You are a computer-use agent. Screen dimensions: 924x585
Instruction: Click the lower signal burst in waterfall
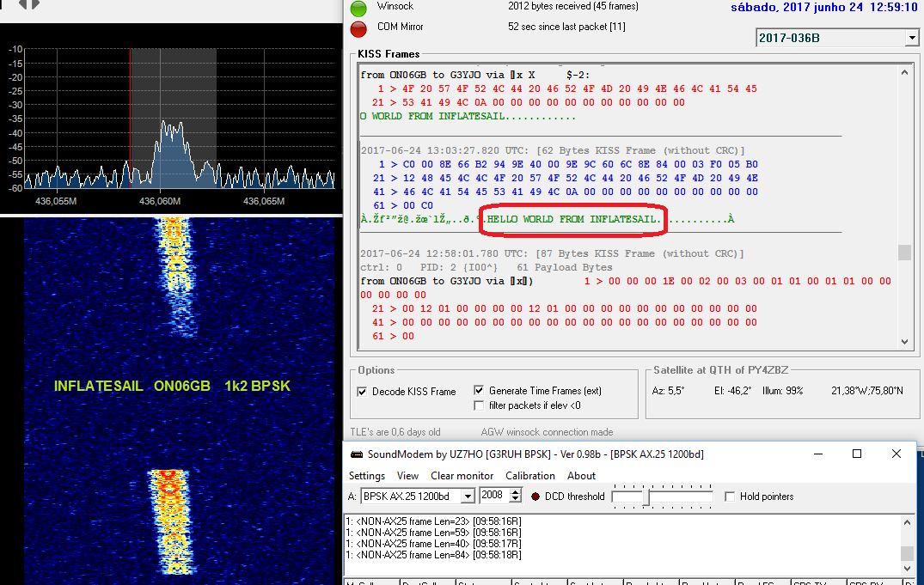(171, 521)
